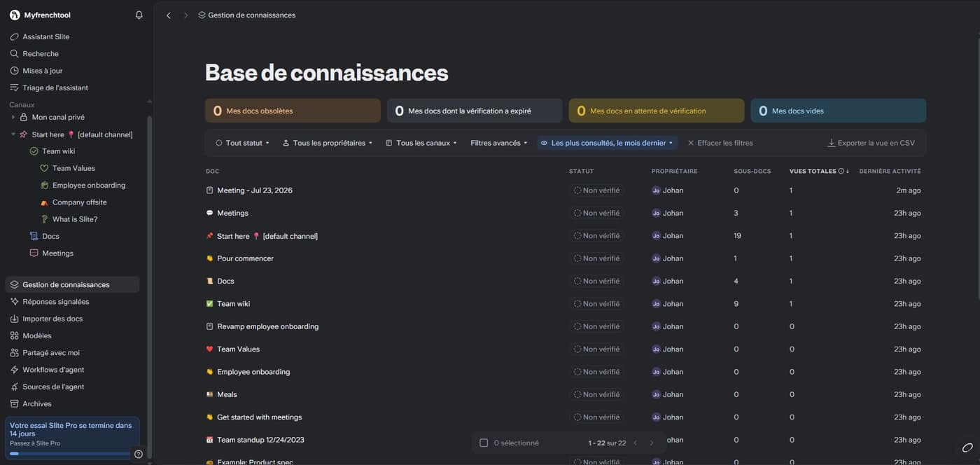Collapse the Start here default channel arrow
980x465 pixels.
pos(13,134)
